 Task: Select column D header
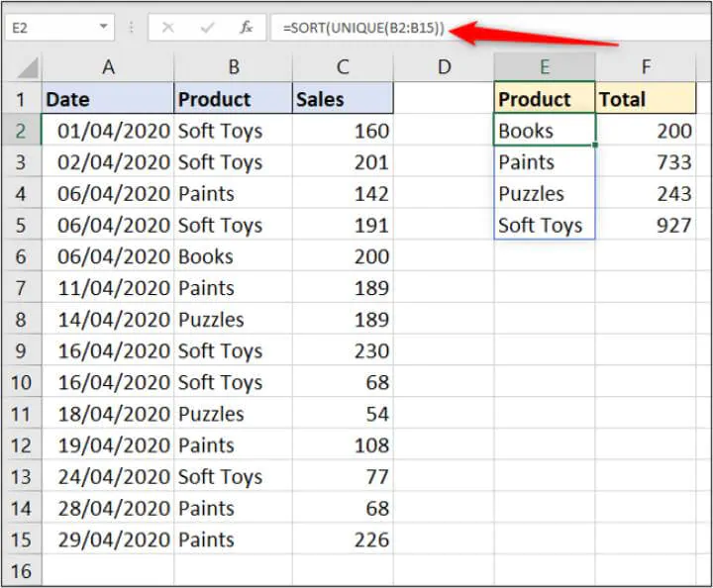(444, 67)
